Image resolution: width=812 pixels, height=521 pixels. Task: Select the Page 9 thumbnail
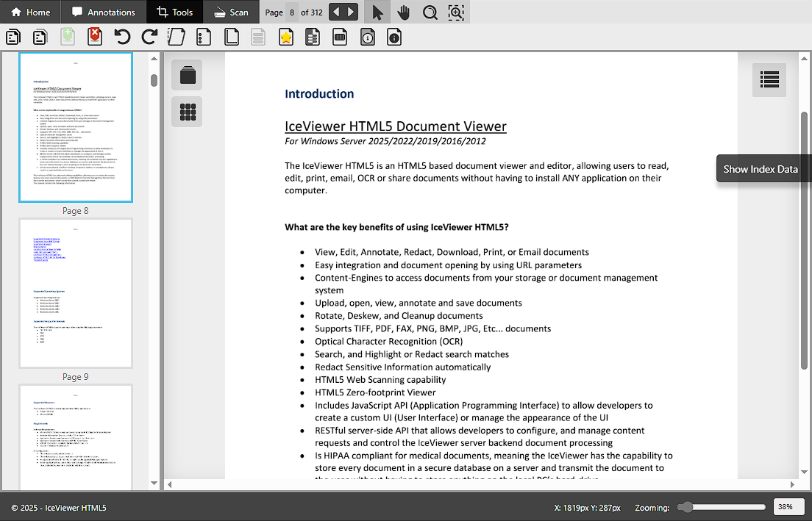(x=75, y=293)
